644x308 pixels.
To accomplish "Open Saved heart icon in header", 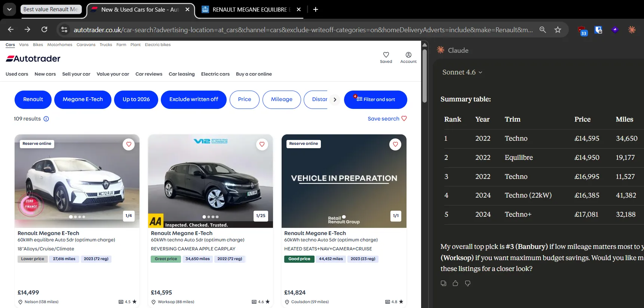I will pyautogui.click(x=386, y=57).
